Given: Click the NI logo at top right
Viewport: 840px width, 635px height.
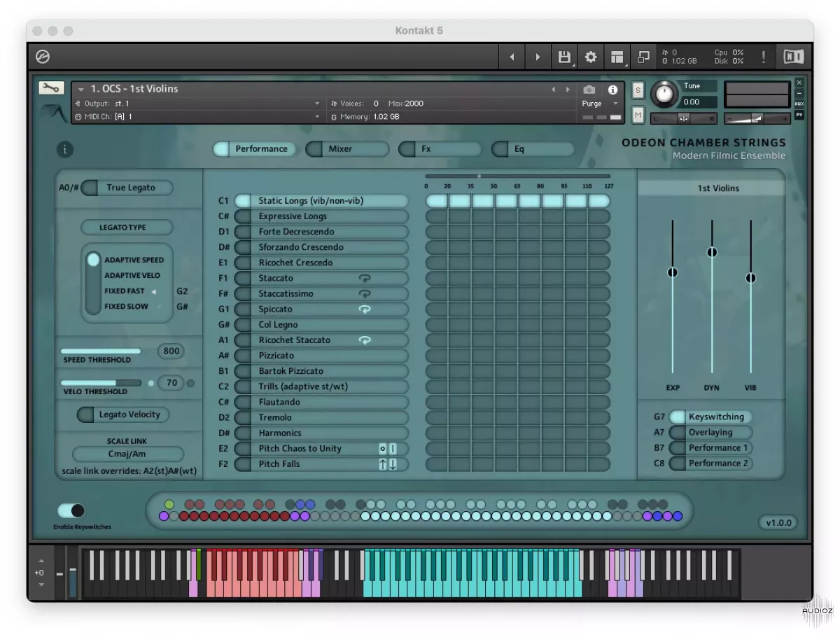Looking at the screenshot, I should (793, 57).
